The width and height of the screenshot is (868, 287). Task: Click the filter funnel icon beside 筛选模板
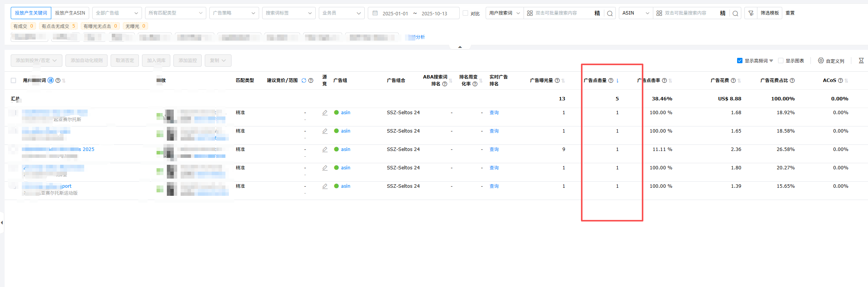tap(751, 13)
